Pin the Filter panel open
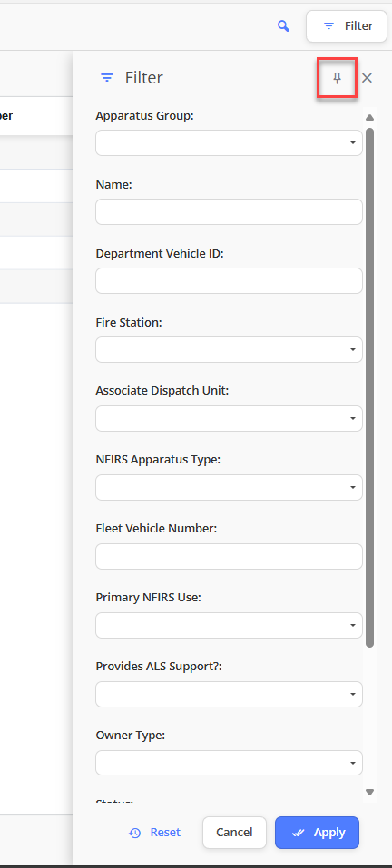Viewport: 392px width, 868px height. click(337, 78)
